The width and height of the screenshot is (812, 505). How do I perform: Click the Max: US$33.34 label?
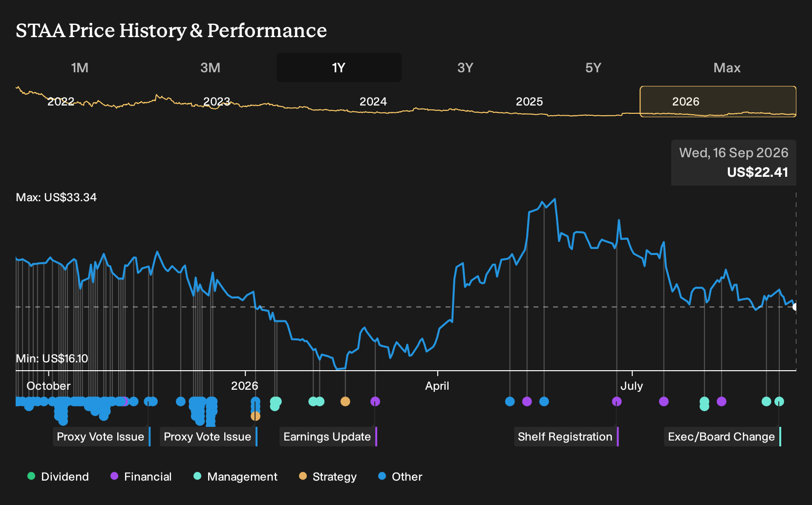(x=56, y=197)
